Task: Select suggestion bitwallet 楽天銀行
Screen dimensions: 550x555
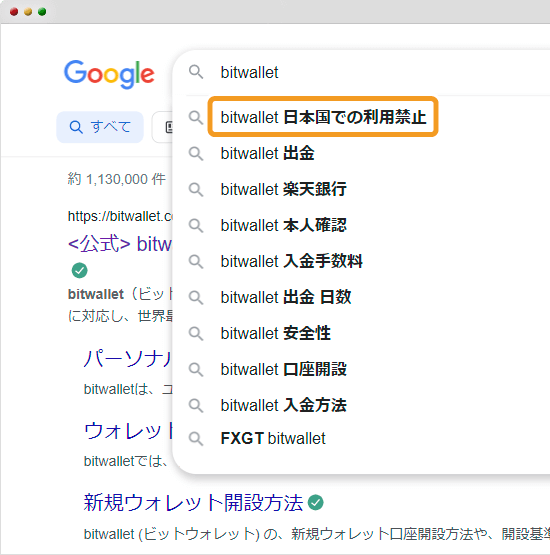Action: click(283, 189)
